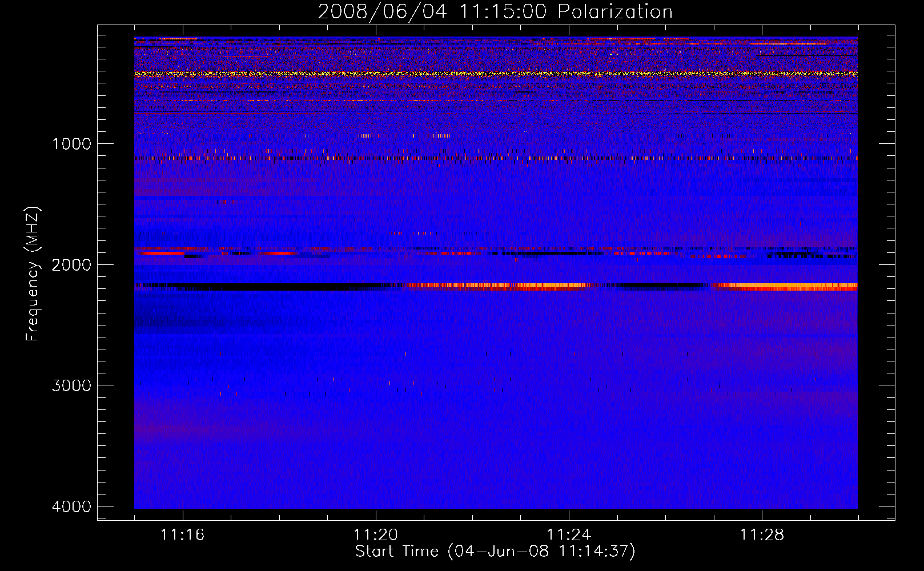This screenshot has width=924, height=571.
Task: Click the 4000 frequency tick label
Action: (72, 506)
